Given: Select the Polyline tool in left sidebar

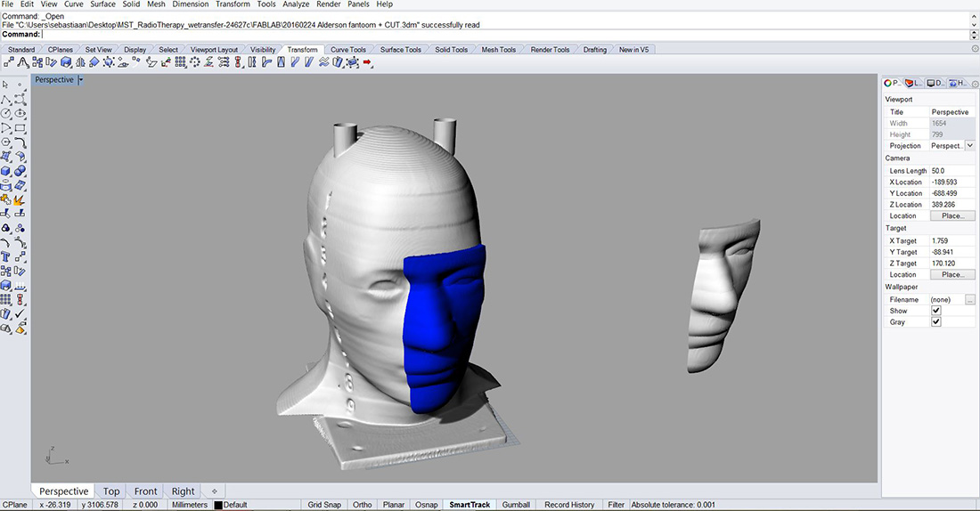Looking at the screenshot, I should (5, 99).
